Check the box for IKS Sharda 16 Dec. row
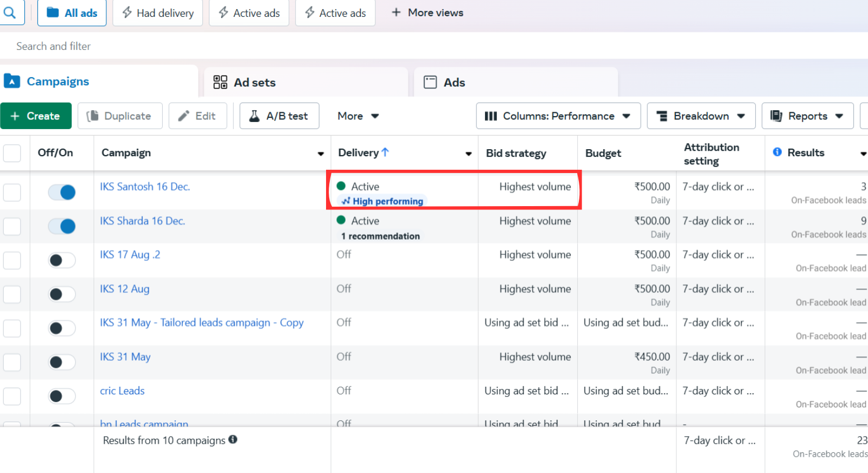 pos(12,226)
